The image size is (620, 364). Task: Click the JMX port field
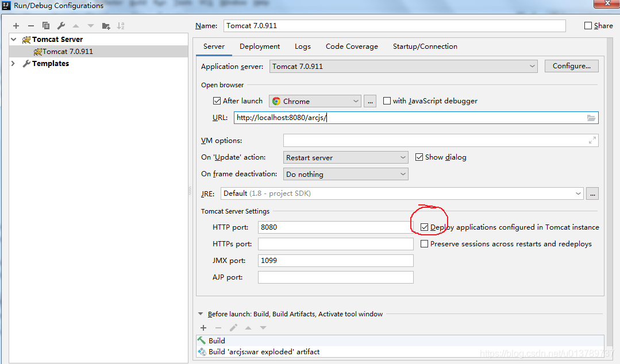[x=336, y=261]
